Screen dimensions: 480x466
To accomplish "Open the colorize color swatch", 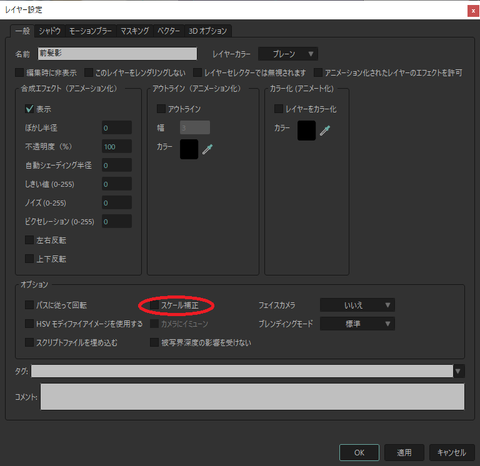I will pyautogui.click(x=306, y=130).
